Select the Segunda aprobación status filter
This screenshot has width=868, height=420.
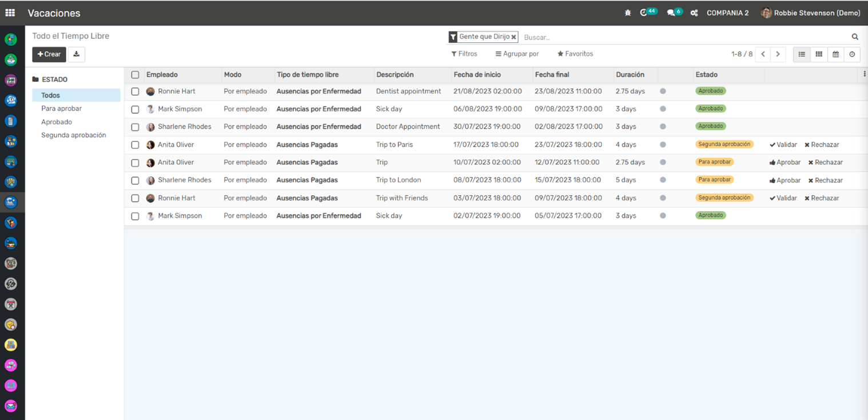74,136
